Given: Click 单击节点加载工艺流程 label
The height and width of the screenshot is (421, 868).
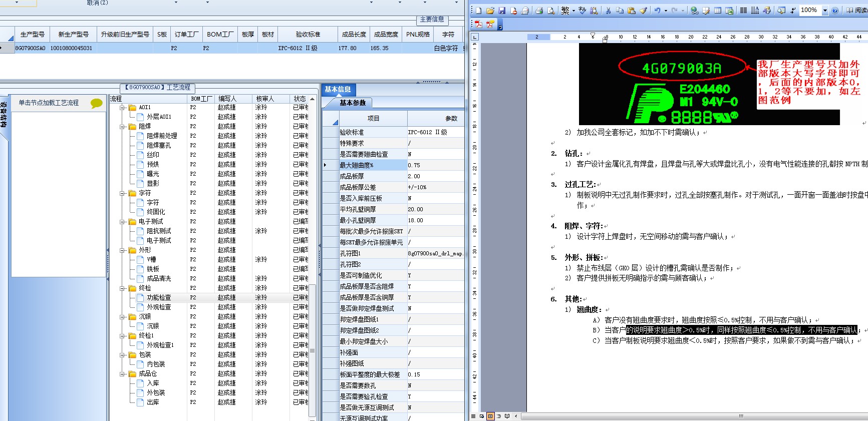Looking at the screenshot, I should point(49,103).
